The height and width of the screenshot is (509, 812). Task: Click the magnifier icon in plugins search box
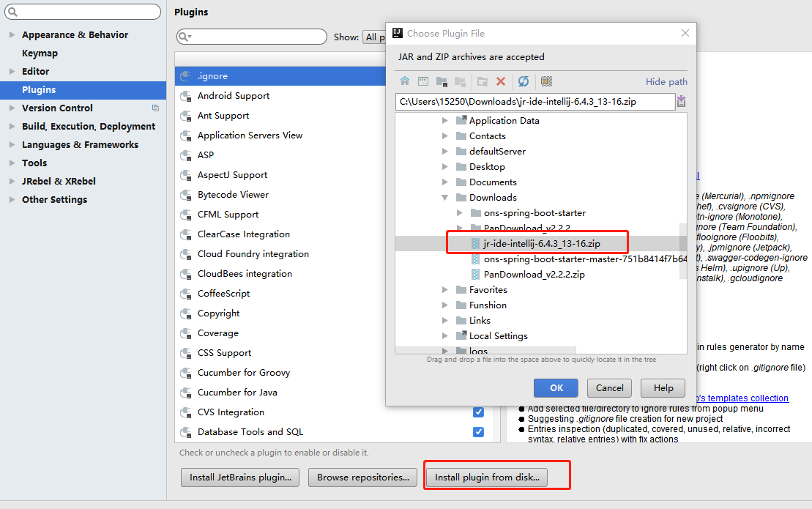[185, 37]
